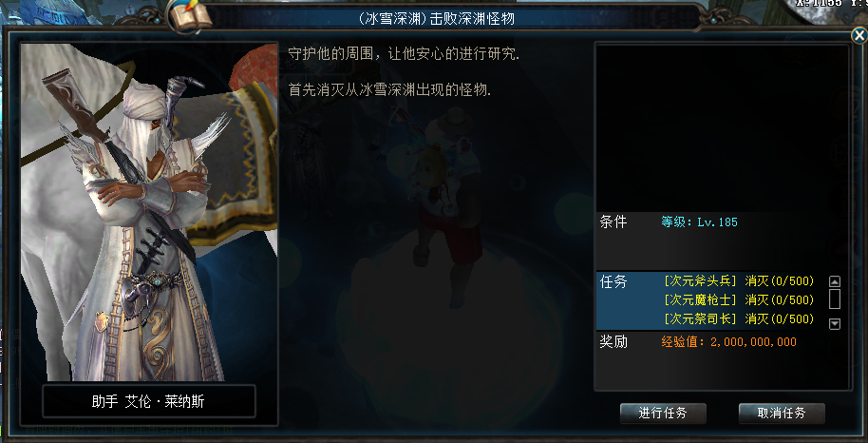868x443 pixels.
Task: Click the 进行任务 button
Action: pyautogui.click(x=663, y=414)
